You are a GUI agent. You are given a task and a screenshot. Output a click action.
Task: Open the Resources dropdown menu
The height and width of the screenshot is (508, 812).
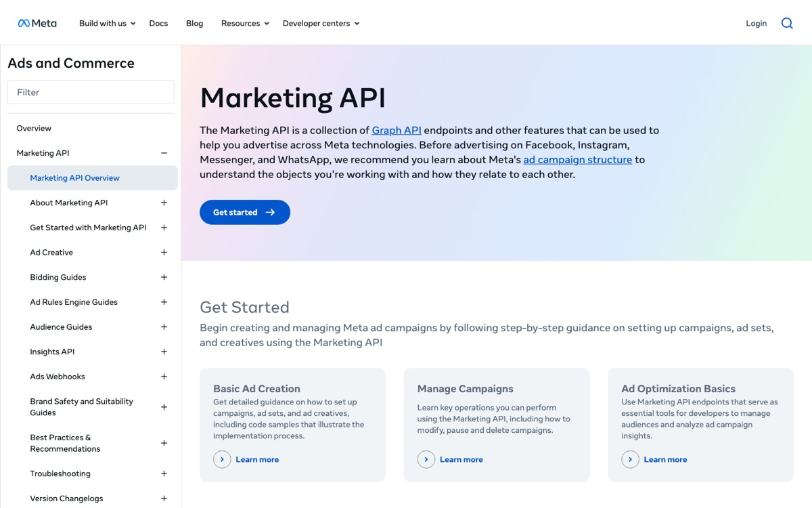(x=245, y=23)
